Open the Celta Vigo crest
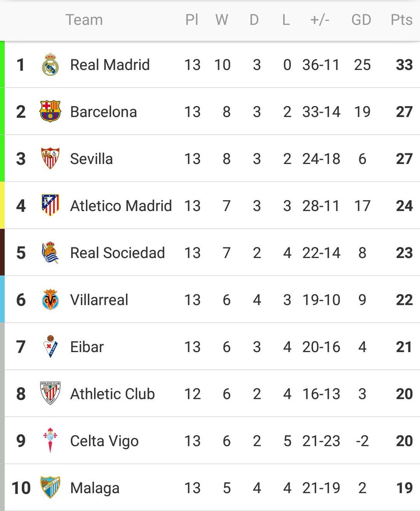The height and width of the screenshot is (511, 420). [x=50, y=440]
